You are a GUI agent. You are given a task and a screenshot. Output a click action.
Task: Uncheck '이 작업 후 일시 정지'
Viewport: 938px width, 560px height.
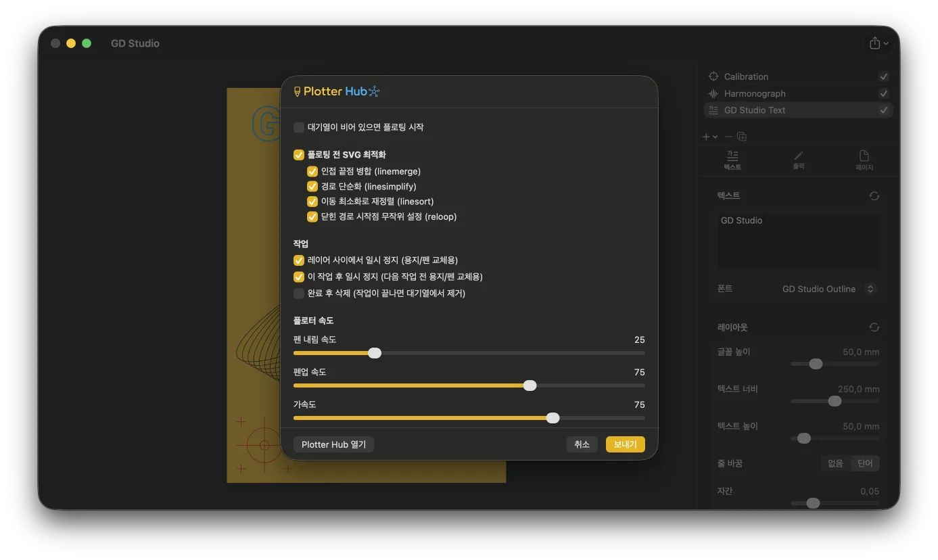tap(299, 277)
